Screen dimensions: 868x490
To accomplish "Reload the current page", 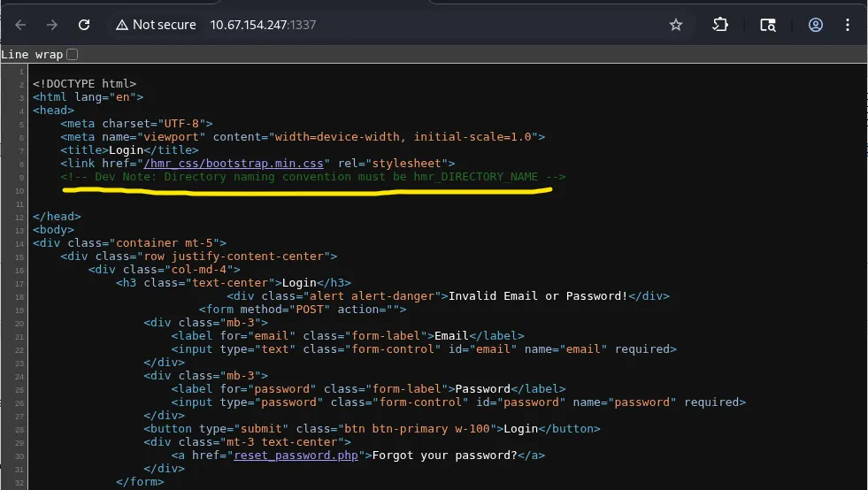I will point(84,25).
